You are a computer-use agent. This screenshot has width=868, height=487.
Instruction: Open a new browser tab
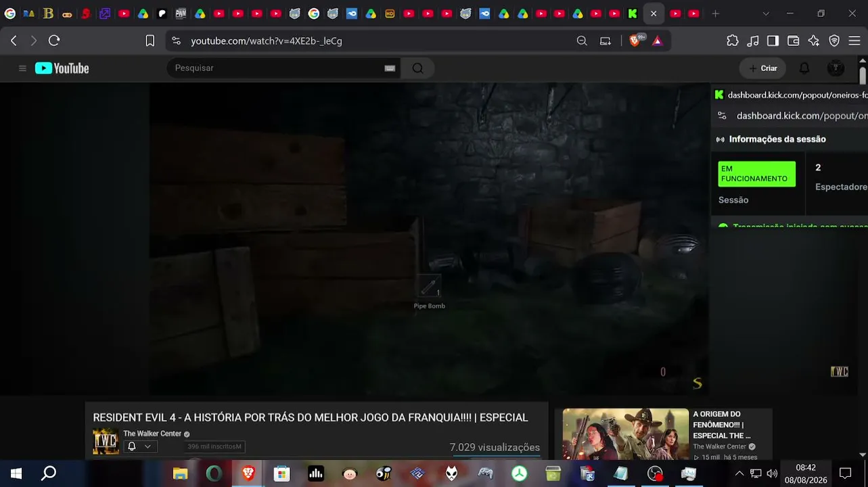pyautogui.click(x=716, y=14)
